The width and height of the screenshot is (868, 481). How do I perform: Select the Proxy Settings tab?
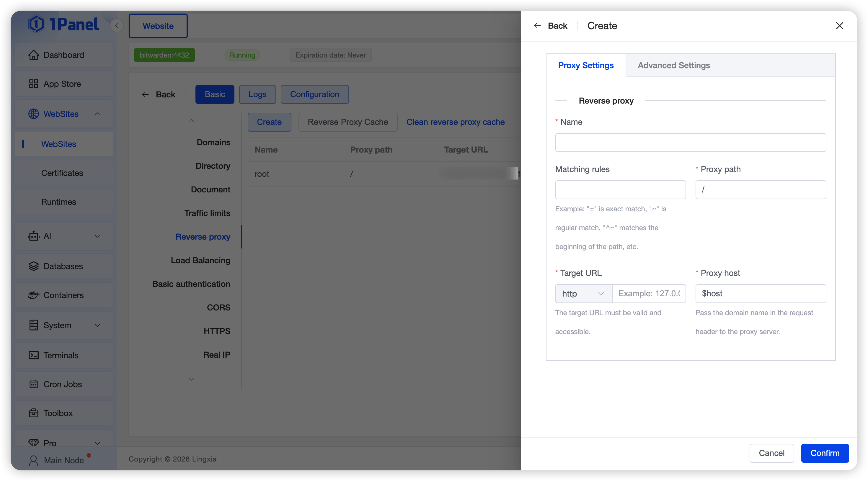586,65
